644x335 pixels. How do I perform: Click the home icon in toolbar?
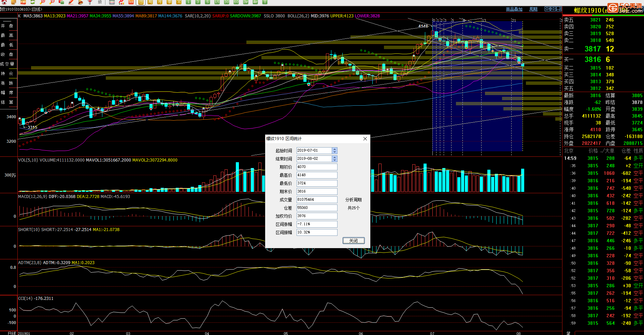(x=4, y=2)
